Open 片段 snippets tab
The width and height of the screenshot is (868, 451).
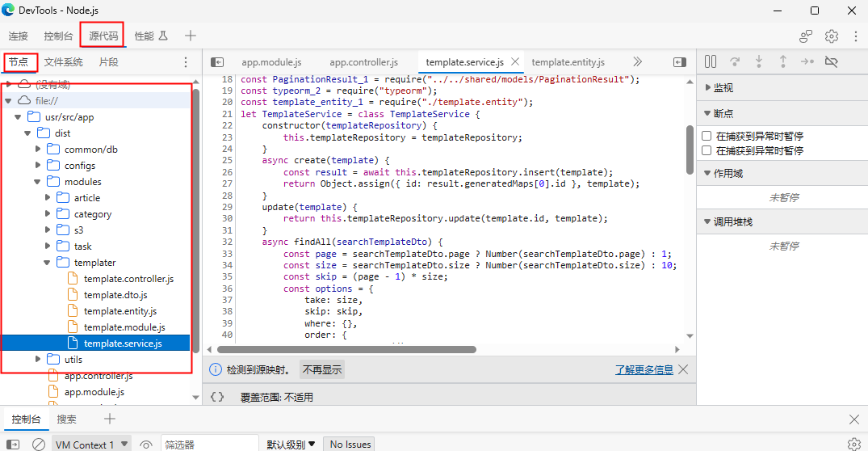(x=108, y=62)
